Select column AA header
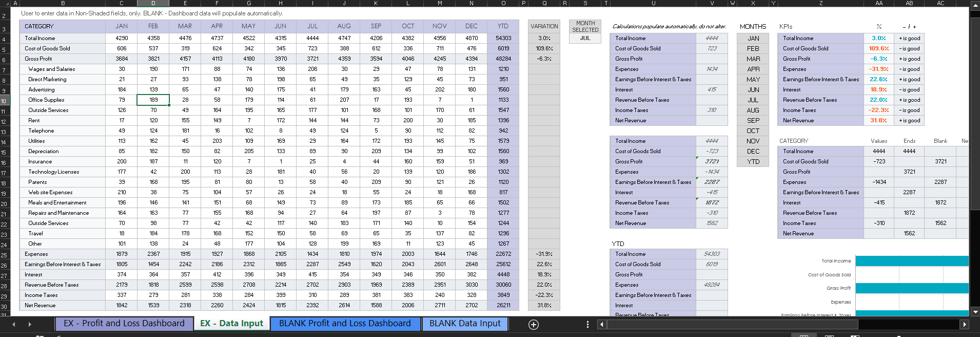 (x=879, y=3)
